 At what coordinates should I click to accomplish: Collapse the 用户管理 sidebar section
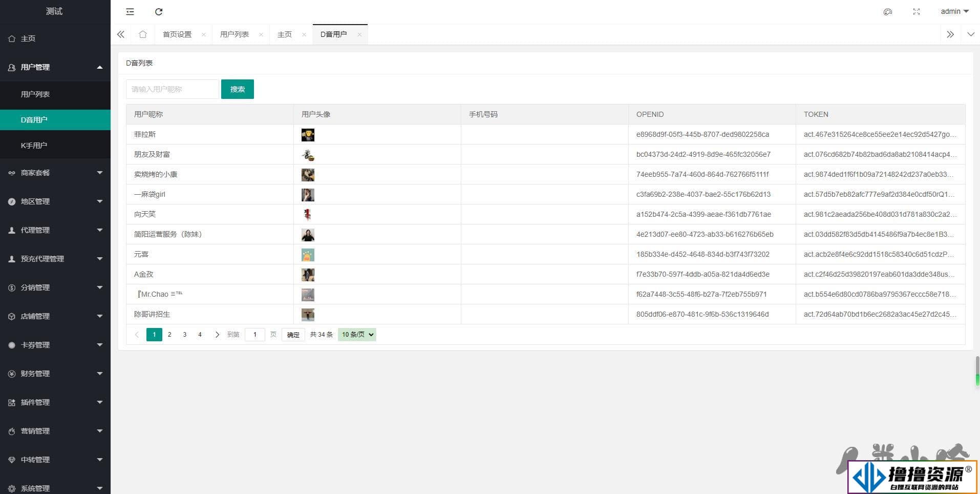click(55, 67)
